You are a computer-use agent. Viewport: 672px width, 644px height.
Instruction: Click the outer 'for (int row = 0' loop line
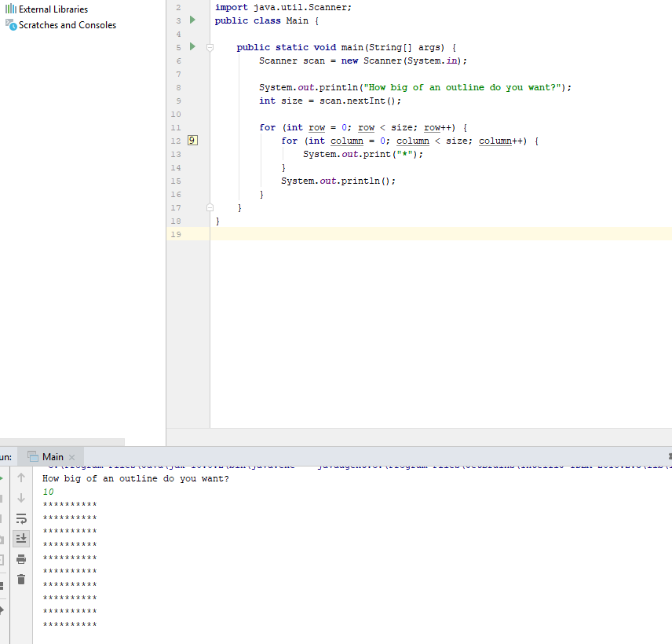363,128
